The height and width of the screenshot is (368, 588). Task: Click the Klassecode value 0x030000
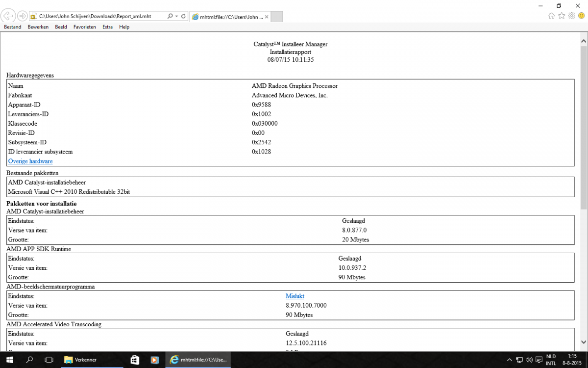pos(265,123)
